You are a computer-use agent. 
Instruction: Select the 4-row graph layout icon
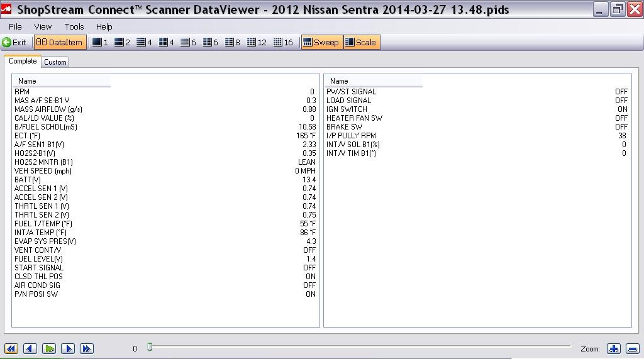click(x=144, y=42)
